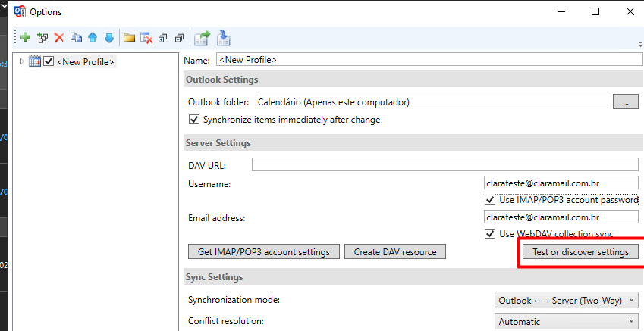This screenshot has height=331, width=644.
Task: Add a new profile with green plus
Action: coord(26,38)
